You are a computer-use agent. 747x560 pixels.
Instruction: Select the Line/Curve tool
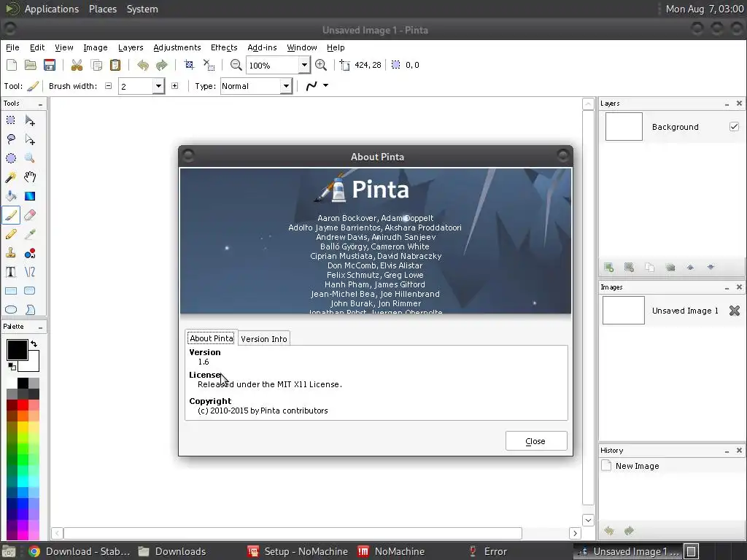pos(29,272)
